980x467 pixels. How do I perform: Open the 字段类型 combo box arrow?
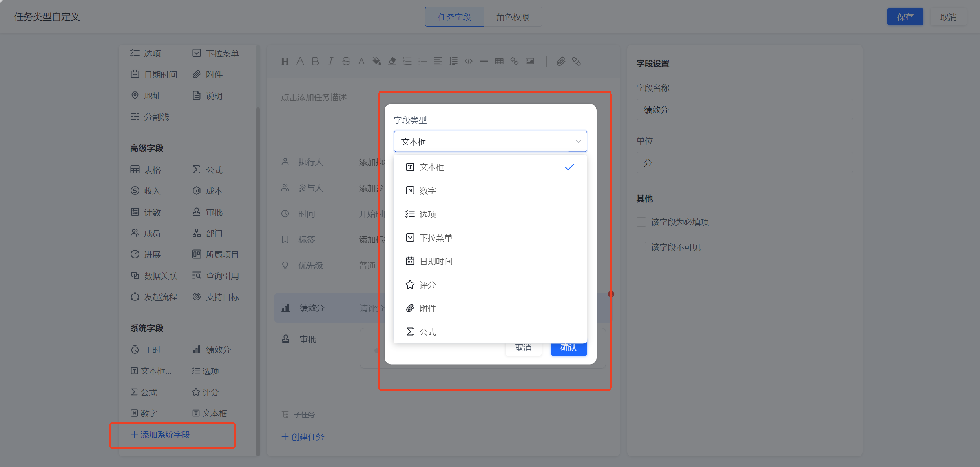pyautogui.click(x=578, y=142)
